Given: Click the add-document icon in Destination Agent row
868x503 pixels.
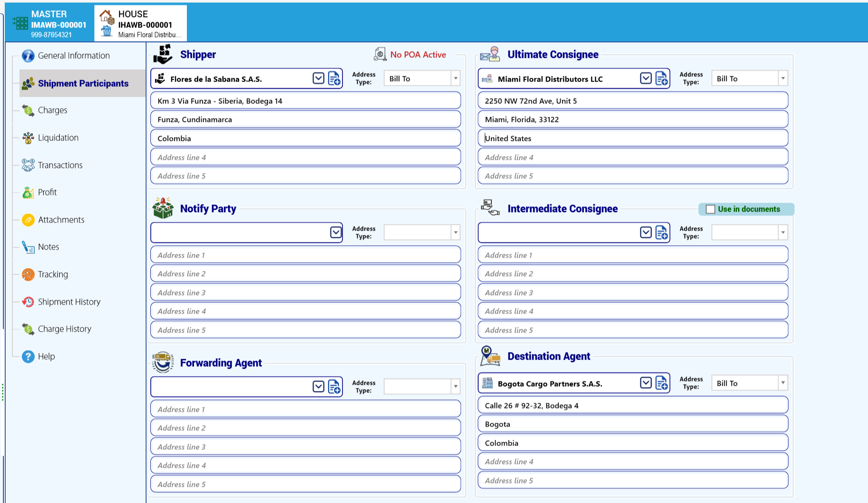Looking at the screenshot, I should 661,383.
